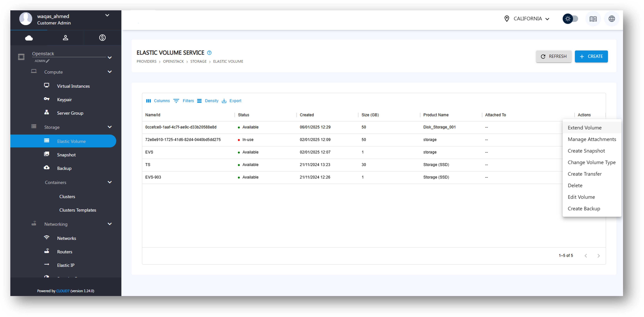Collapse the Compute section
The height and width of the screenshot is (317, 644).
[x=110, y=72]
